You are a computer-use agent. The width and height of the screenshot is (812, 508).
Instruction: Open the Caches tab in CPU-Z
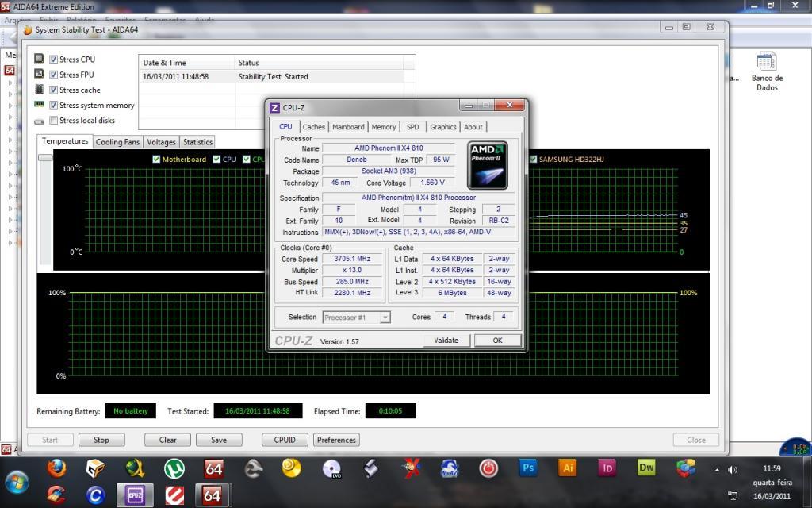pyautogui.click(x=314, y=127)
